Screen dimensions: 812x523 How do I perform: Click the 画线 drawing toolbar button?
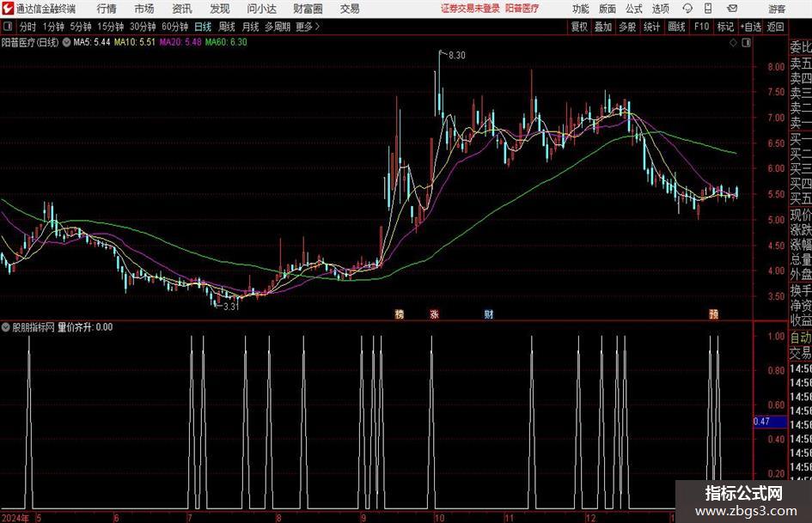676,27
